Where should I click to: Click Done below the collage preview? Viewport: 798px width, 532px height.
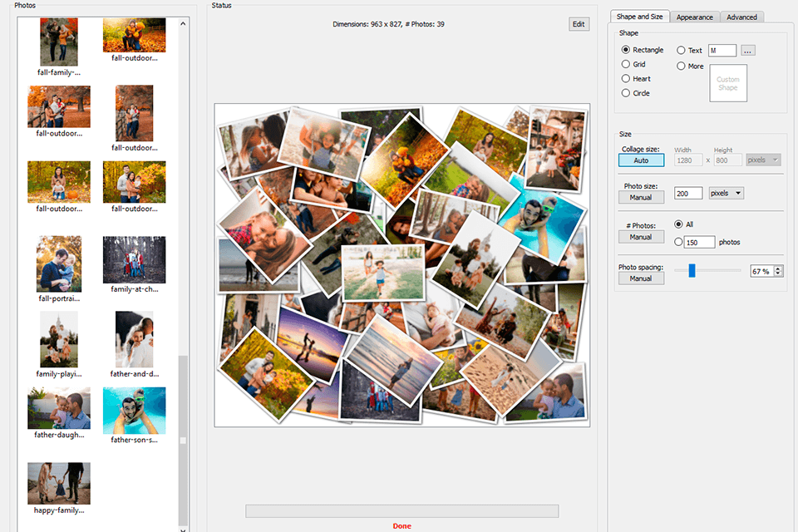click(x=402, y=526)
